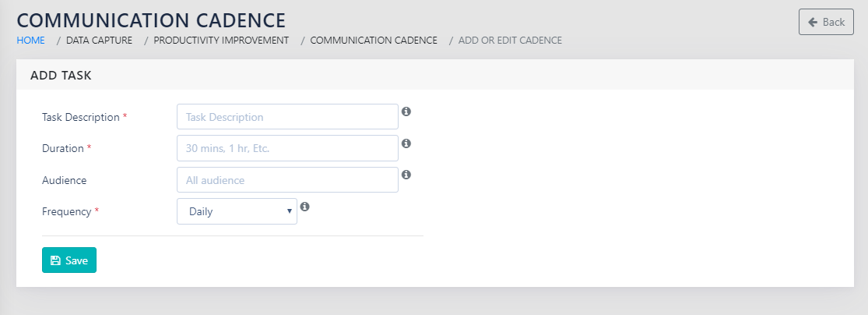Viewport: 868px width, 315px height.
Task: Click the ADD TASK panel header
Action: [x=61, y=76]
